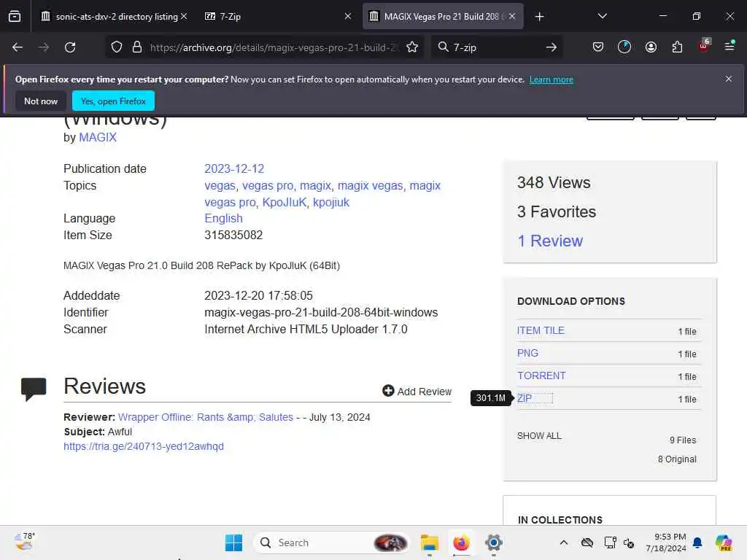Open File Explorer from taskbar

click(429, 542)
